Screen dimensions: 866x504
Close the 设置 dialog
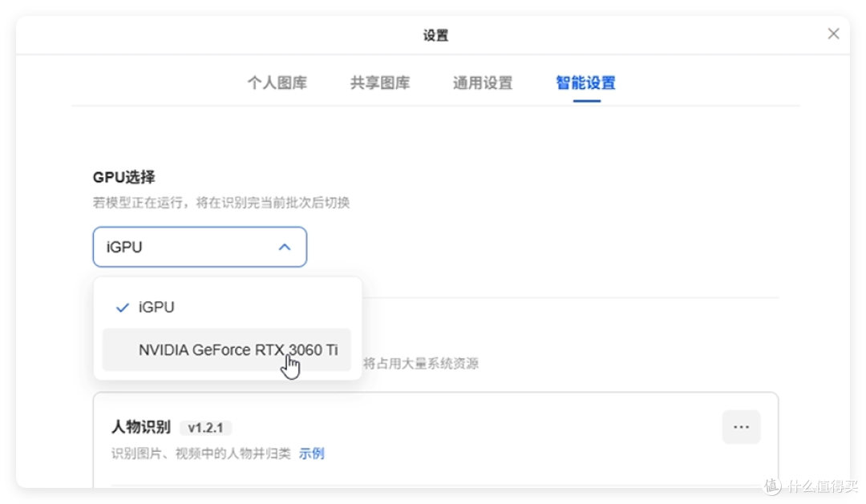point(833,34)
